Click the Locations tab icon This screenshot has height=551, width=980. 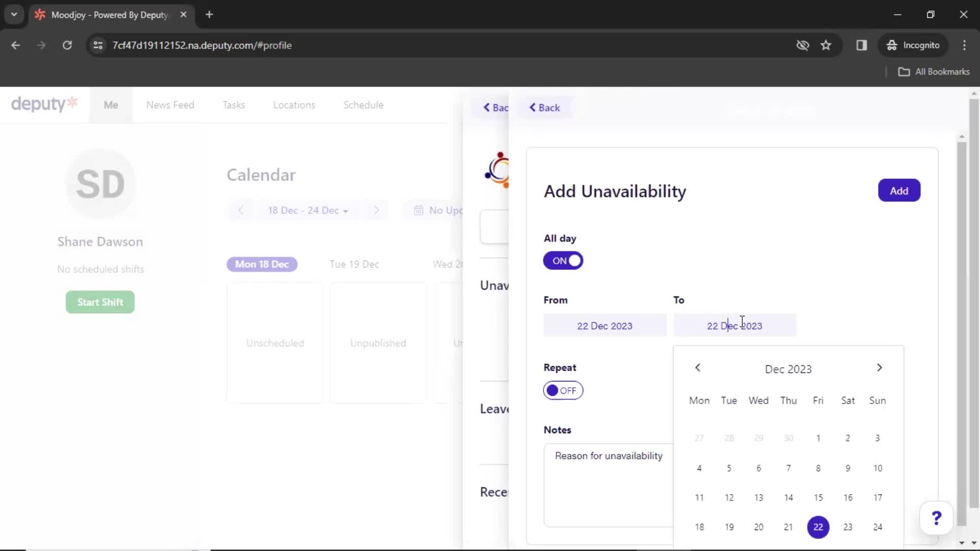294,105
